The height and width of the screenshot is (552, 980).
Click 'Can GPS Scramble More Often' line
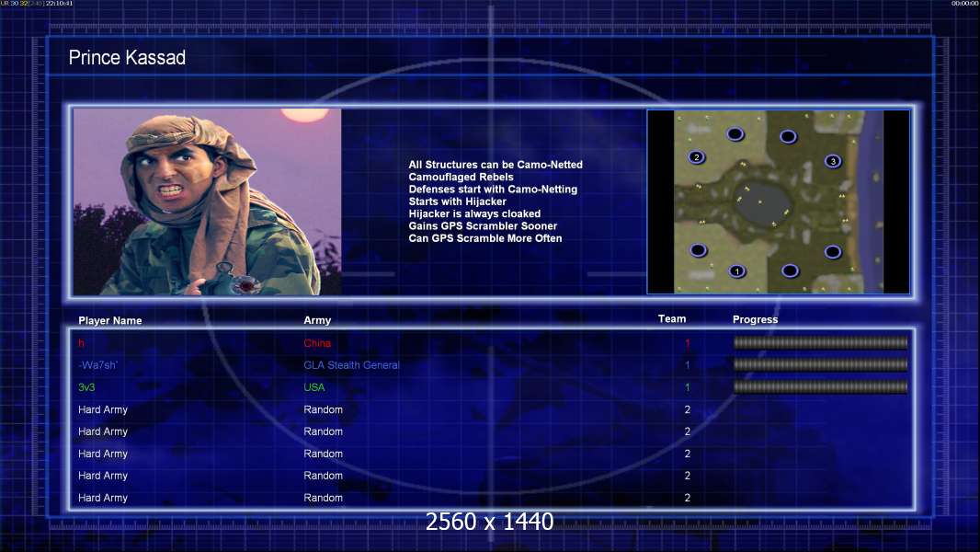485,238
